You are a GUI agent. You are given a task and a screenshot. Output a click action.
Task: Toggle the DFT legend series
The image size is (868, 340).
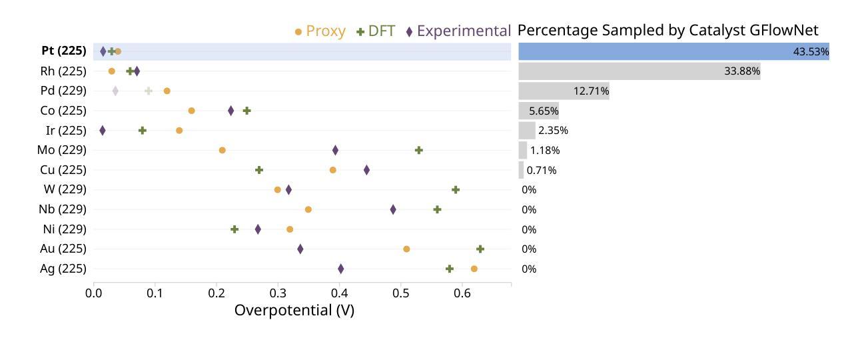(376, 31)
